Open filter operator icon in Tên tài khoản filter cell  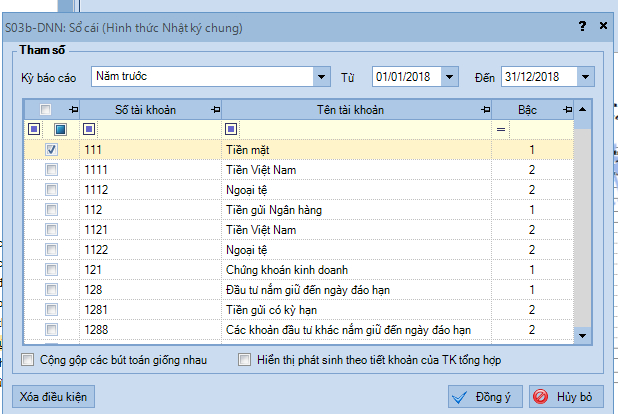232,129
